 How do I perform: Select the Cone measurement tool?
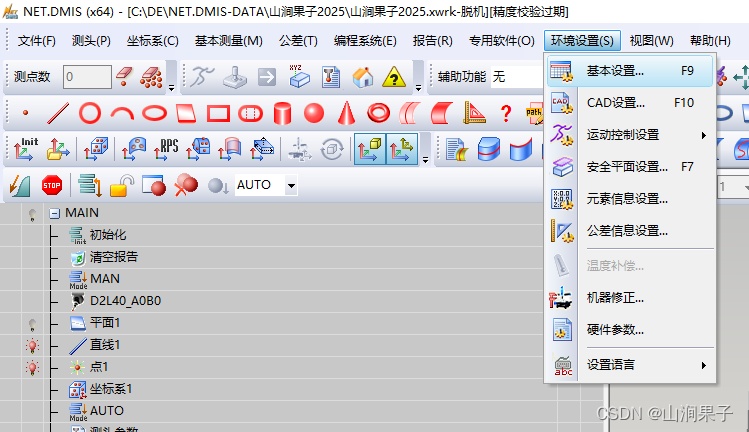[x=346, y=113]
